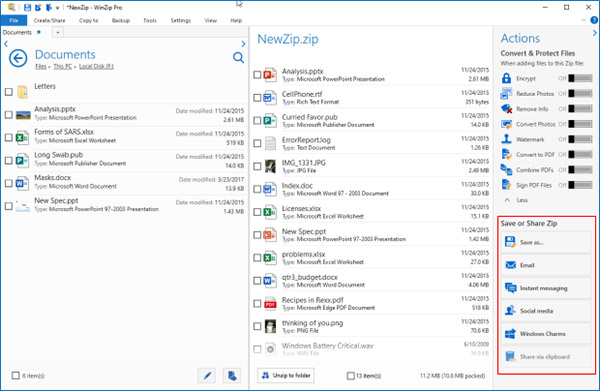Collapse actions list with Less chevron
600x391 pixels.
(507, 200)
